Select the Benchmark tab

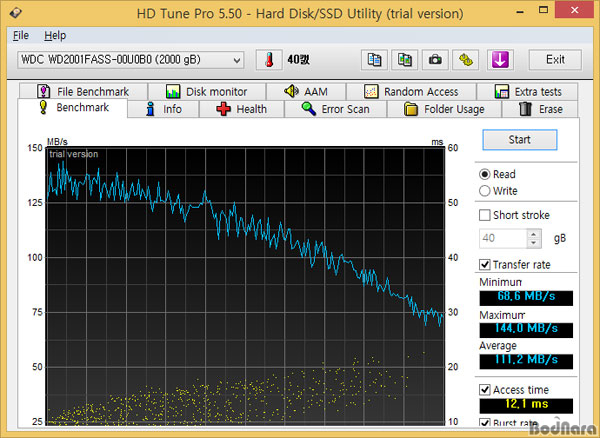coord(73,107)
